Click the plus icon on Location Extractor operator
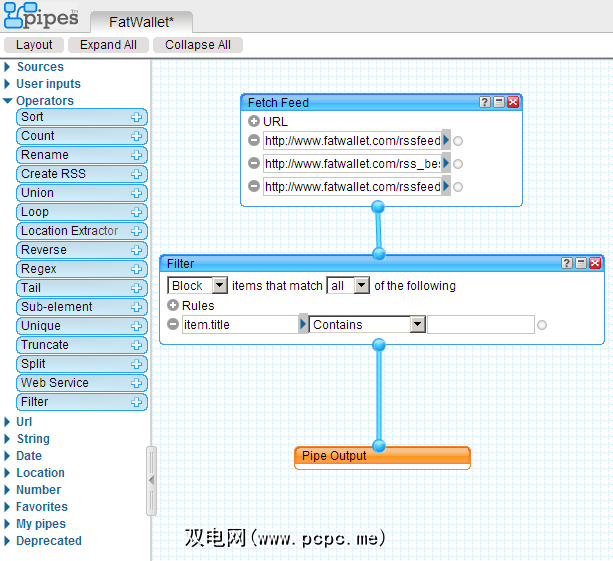Viewport: 613px width, 561px height. (x=136, y=231)
